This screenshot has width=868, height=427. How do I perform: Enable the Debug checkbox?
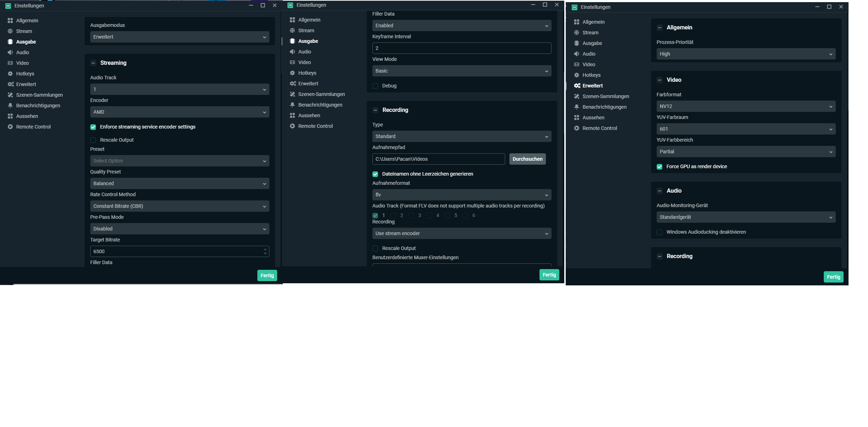375,86
